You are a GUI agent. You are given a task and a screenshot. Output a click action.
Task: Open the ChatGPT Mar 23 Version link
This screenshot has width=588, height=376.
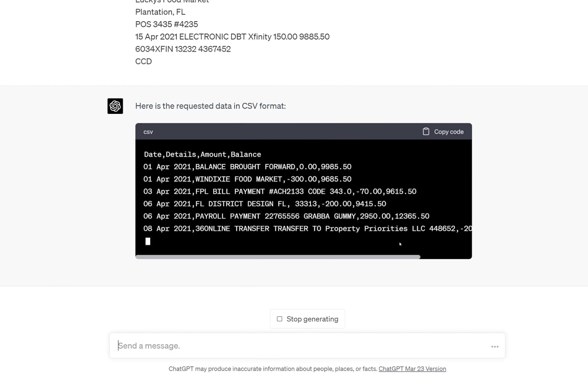pyautogui.click(x=412, y=369)
